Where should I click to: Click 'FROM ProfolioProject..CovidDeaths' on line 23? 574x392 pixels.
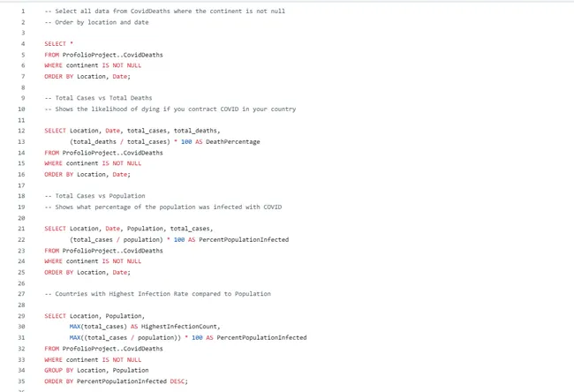pos(103,251)
